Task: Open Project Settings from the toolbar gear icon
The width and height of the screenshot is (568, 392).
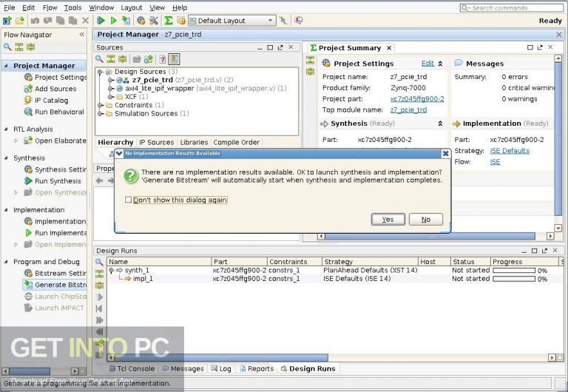Action: [141, 21]
